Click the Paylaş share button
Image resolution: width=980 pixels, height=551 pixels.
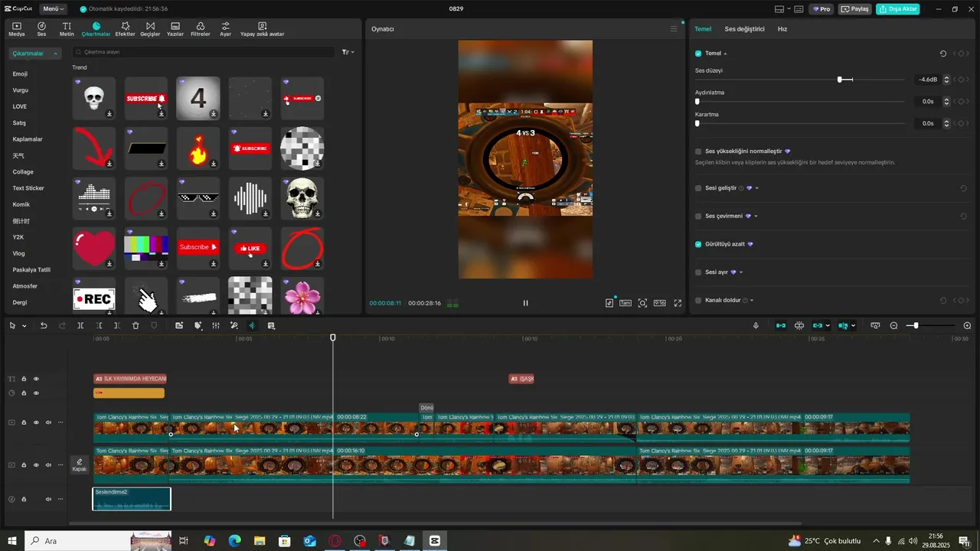pos(855,9)
